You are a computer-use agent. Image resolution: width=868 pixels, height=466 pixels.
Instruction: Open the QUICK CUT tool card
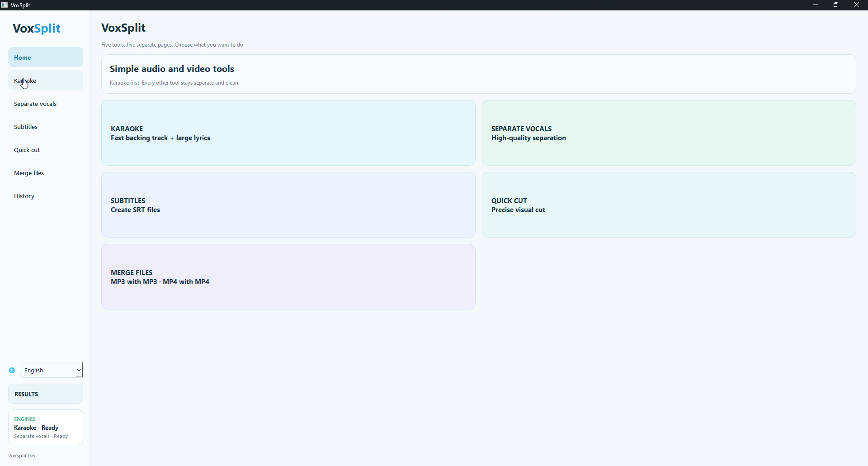pos(669,204)
